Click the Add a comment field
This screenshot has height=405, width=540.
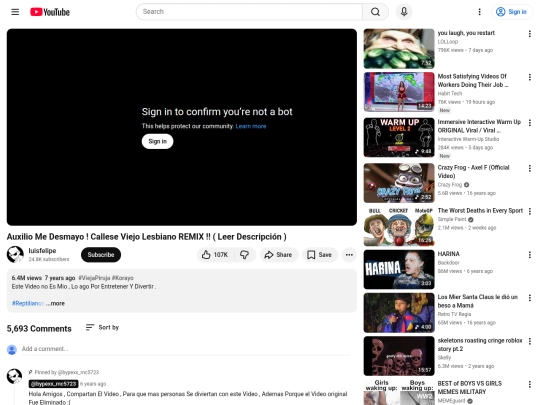tap(186, 349)
